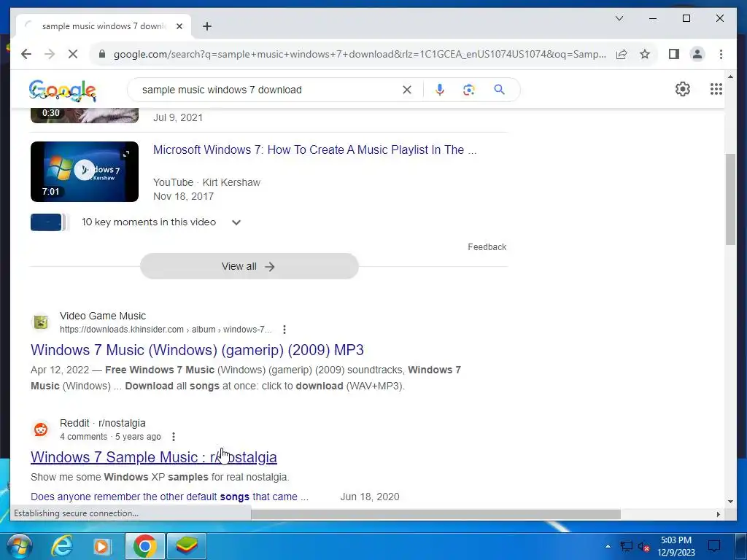Clear the search query text
Viewport: 747px width, 560px height.
point(406,90)
